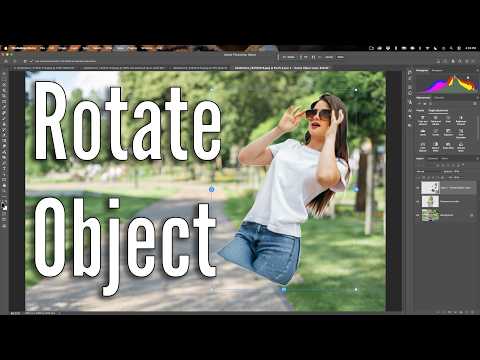This screenshot has height=360, width=480.
Task: Switch to the Adjustments panel tab
Action: [x=423, y=98]
